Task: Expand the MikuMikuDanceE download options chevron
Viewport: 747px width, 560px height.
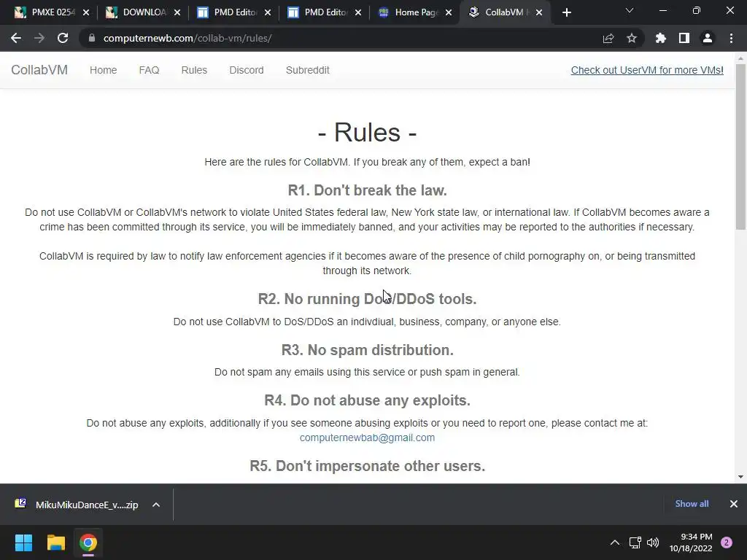Action: click(156, 505)
